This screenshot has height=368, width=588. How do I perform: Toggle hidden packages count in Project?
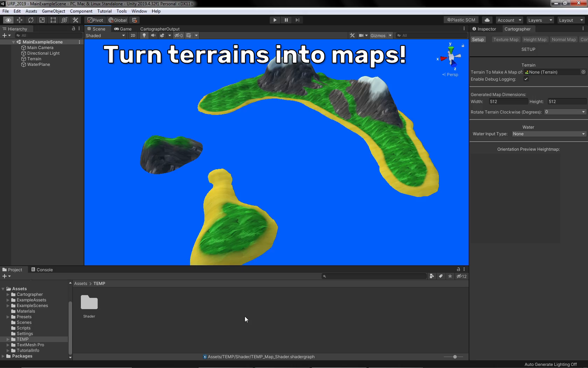point(462,276)
